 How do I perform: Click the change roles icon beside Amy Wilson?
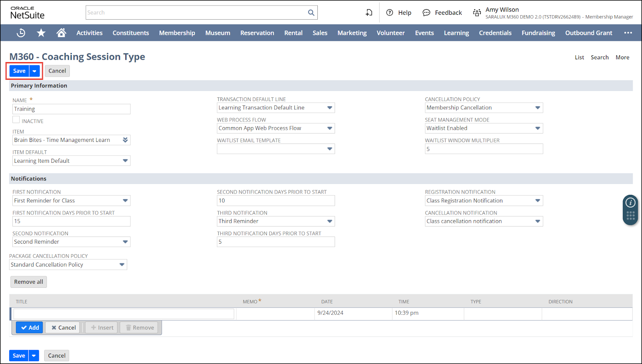[477, 12]
